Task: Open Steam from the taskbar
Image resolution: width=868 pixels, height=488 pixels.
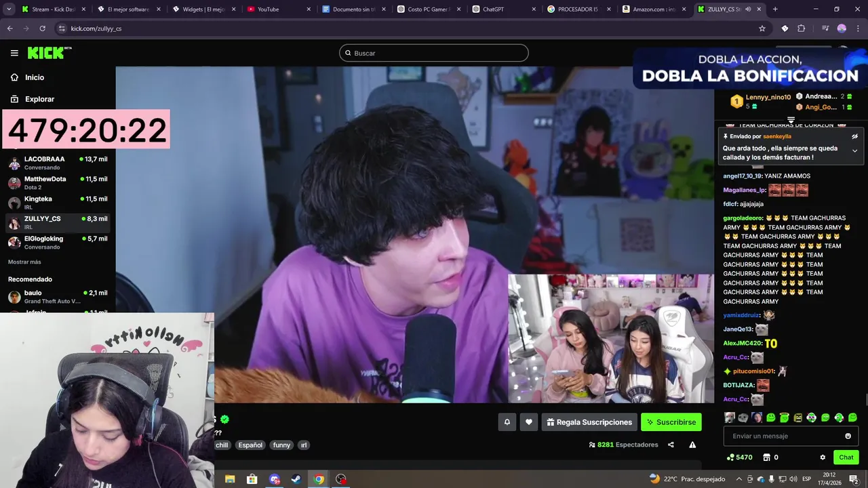Action: (x=296, y=479)
